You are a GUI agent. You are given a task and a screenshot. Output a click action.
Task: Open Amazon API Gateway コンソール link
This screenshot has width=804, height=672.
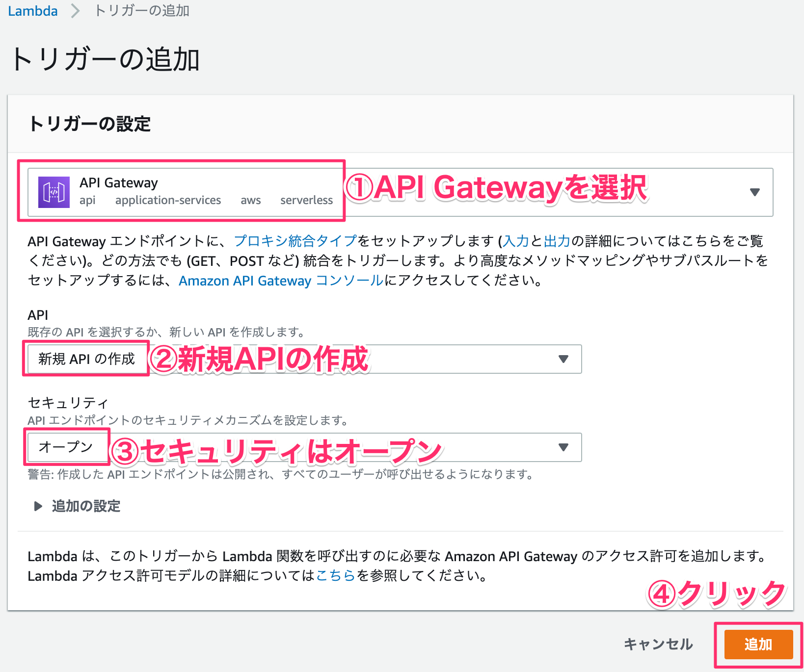(x=281, y=281)
